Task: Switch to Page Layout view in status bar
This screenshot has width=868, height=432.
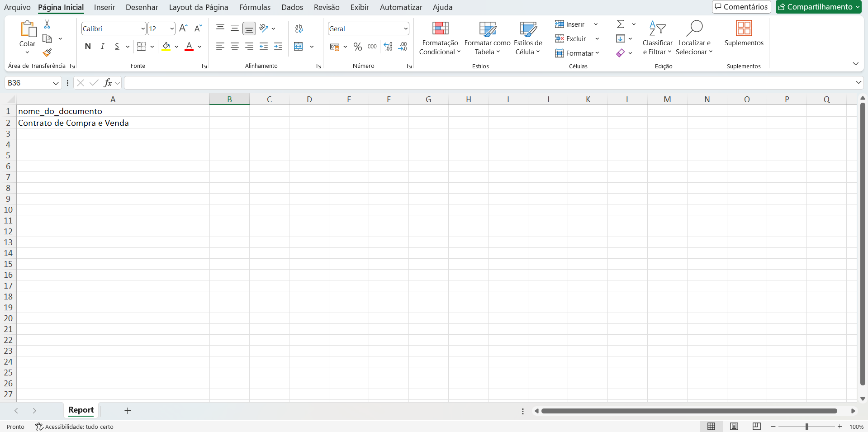Action: point(734,426)
